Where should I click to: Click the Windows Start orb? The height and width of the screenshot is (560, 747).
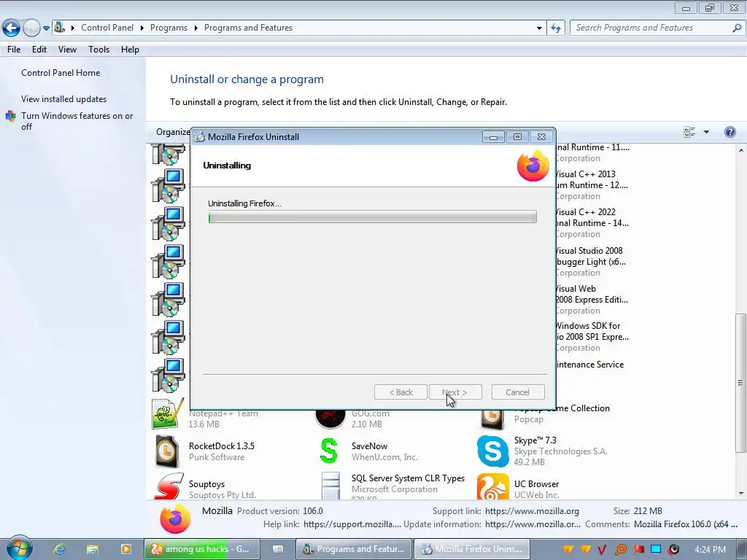point(18,548)
